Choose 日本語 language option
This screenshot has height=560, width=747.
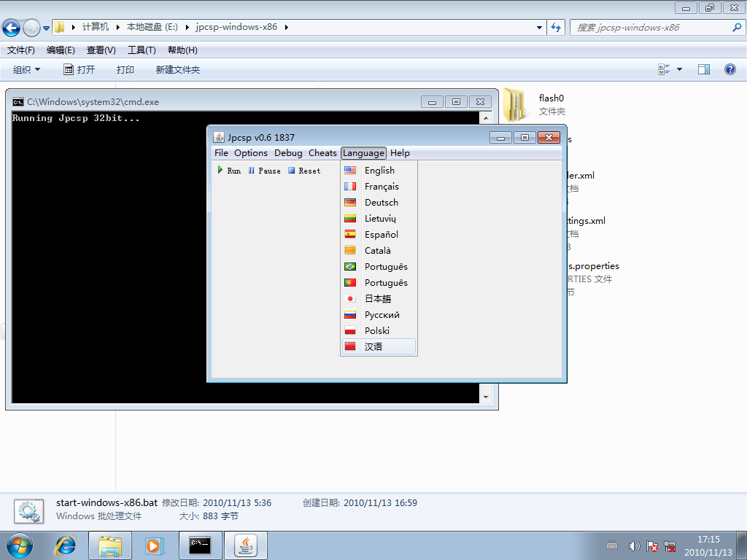coord(379,298)
